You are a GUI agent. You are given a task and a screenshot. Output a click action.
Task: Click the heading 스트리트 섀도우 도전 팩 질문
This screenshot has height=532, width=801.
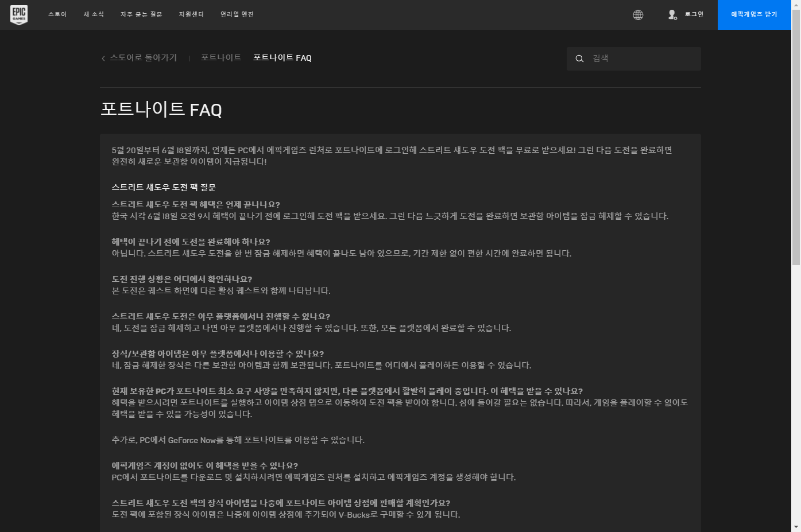164,188
